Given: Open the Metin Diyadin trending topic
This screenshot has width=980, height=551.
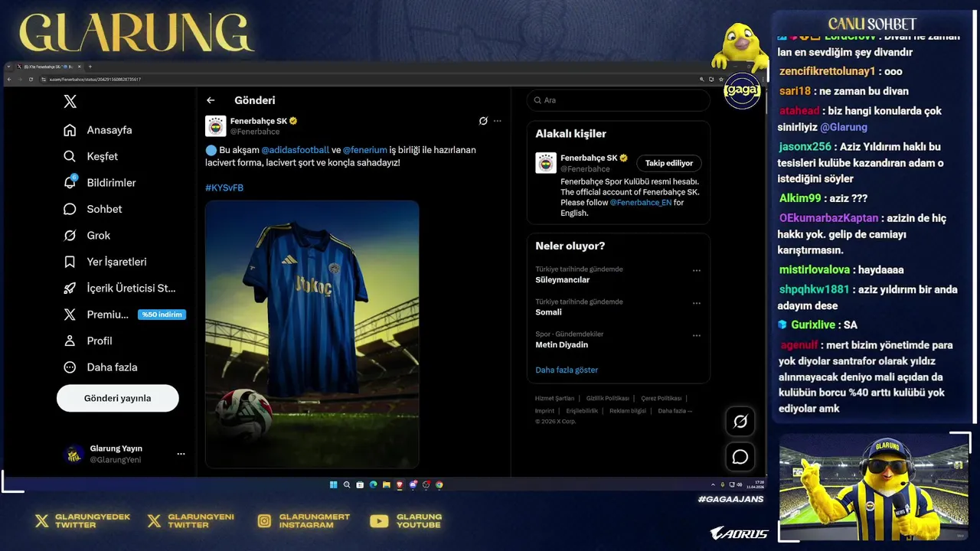Looking at the screenshot, I should [562, 344].
